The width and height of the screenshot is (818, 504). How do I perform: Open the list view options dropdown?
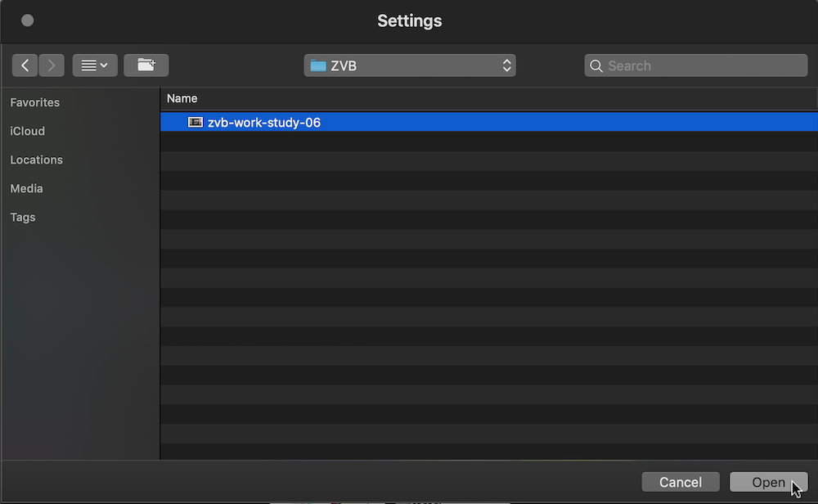(95, 65)
